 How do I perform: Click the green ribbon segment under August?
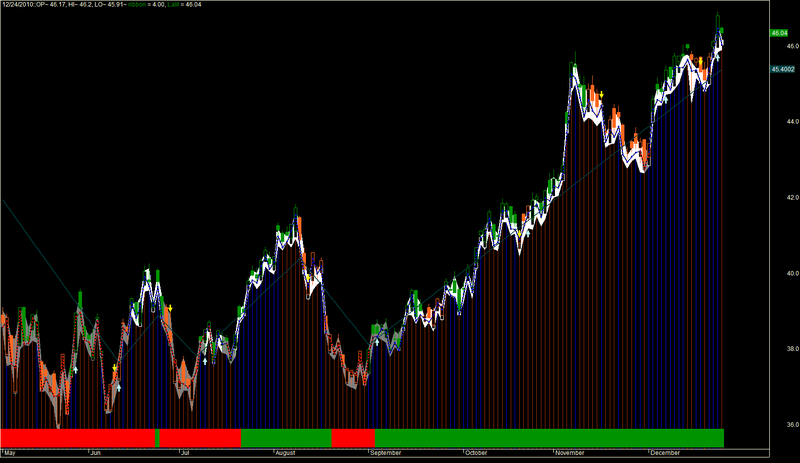[x=286, y=438]
